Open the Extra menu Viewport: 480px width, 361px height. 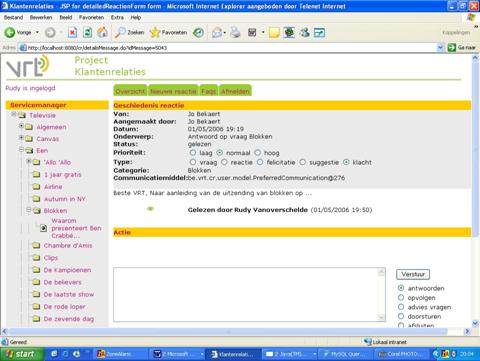click(x=117, y=17)
